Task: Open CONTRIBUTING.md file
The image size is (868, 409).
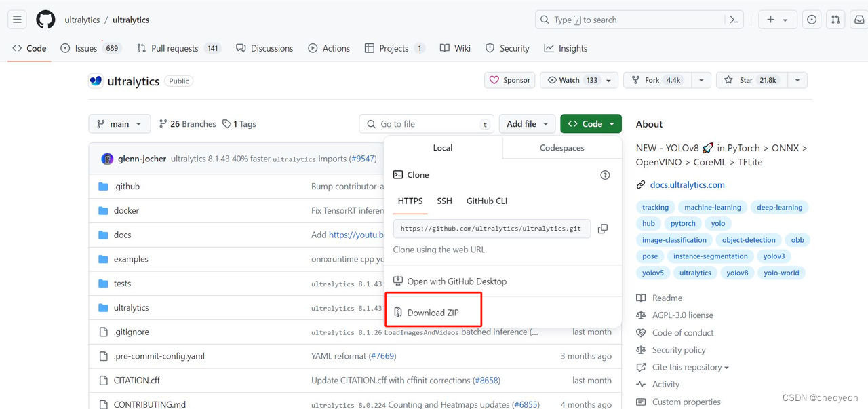Action: [x=149, y=404]
